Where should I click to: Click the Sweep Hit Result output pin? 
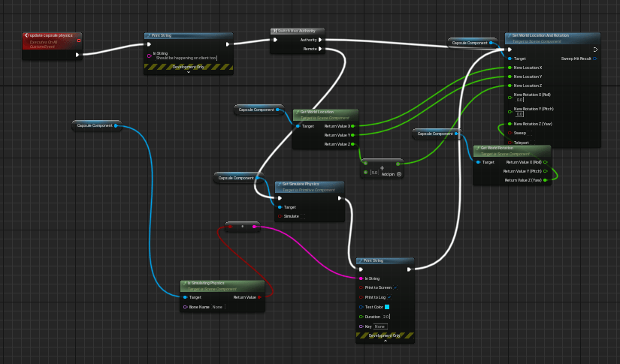[594, 58]
